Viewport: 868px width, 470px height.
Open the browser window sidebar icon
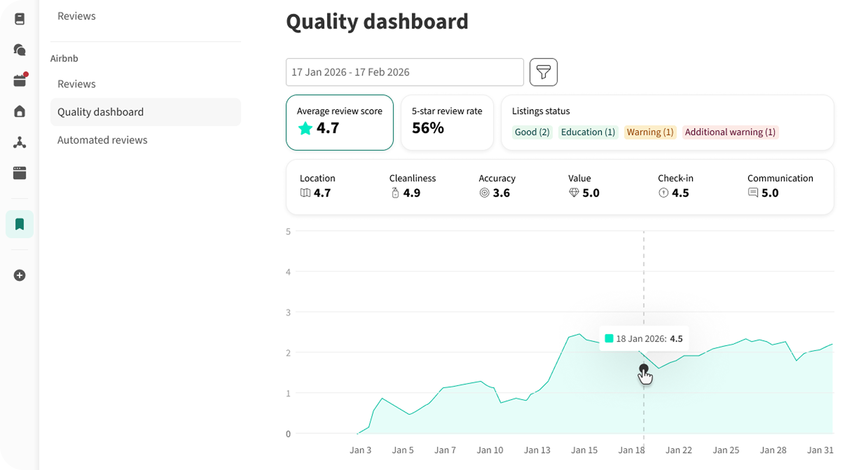pos(20,173)
